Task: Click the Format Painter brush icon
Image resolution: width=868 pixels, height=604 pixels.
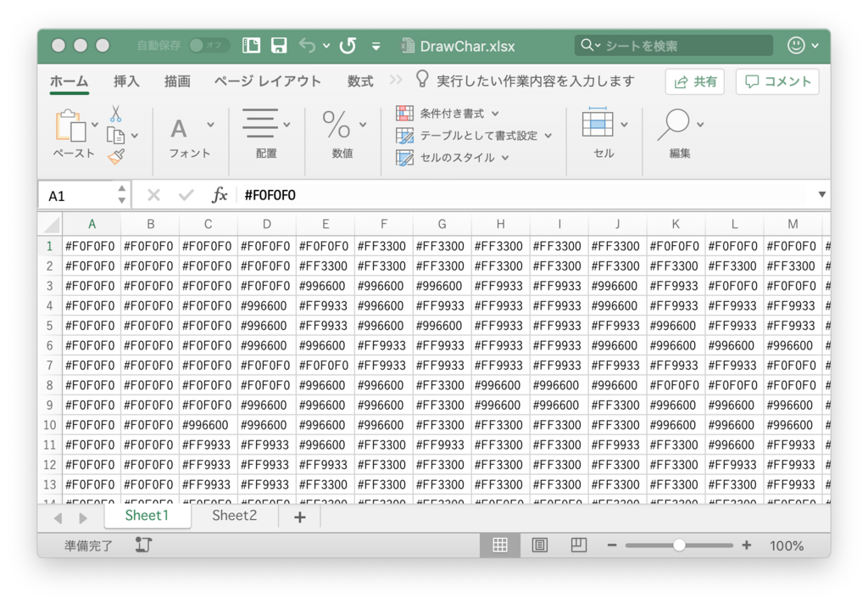Action: [x=115, y=157]
